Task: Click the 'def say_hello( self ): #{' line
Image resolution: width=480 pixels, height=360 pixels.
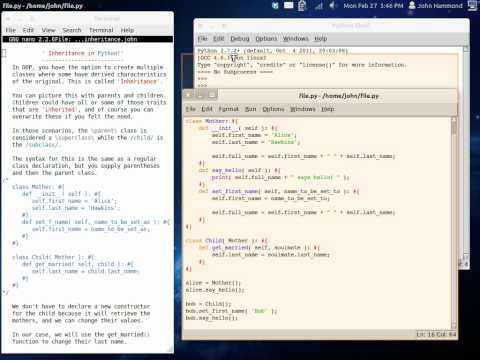Action: click(239, 170)
